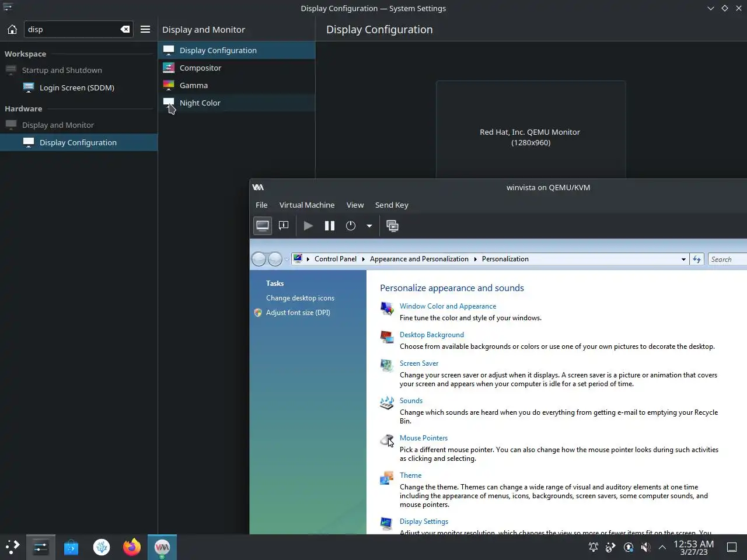Screen dimensions: 747x560
Task: Open Display Settings link
Action: [x=424, y=521]
